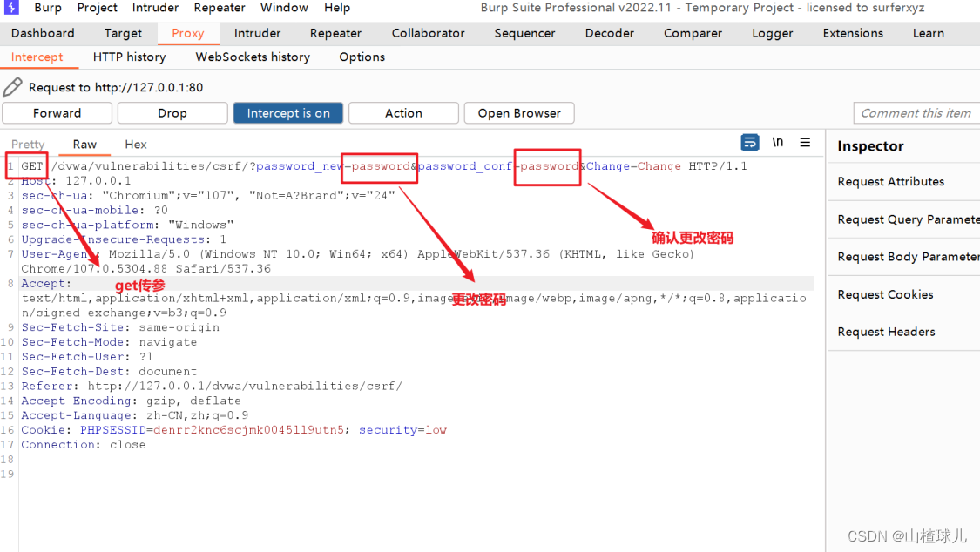This screenshot has height=552, width=980.
Task: Toggle the show non-printable characters \n icon
Action: (778, 143)
